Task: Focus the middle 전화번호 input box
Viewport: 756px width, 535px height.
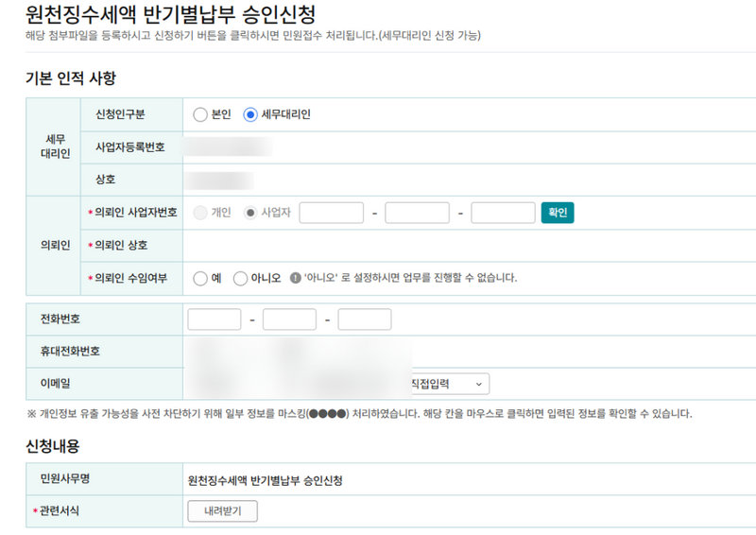Action: pos(289,319)
